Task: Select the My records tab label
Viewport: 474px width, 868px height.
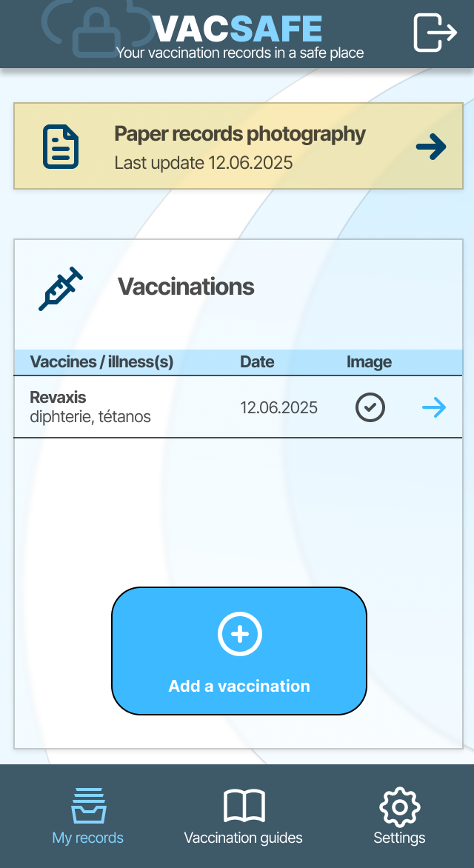Action: 88,838
